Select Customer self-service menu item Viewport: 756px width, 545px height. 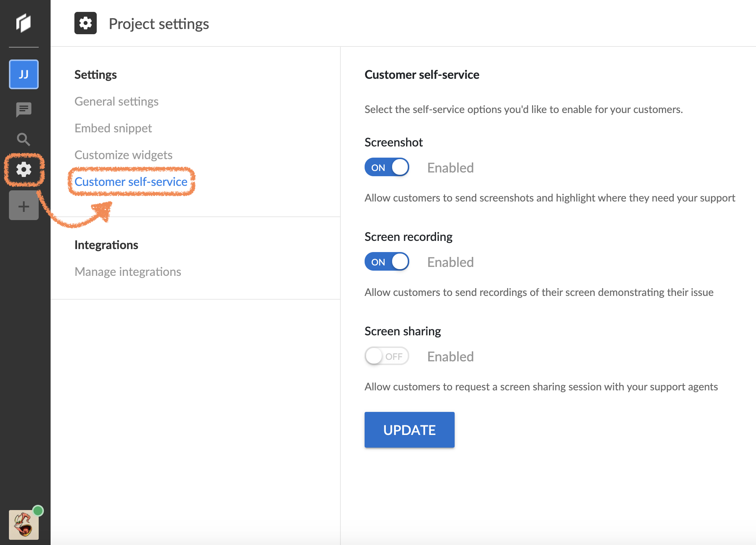(131, 182)
